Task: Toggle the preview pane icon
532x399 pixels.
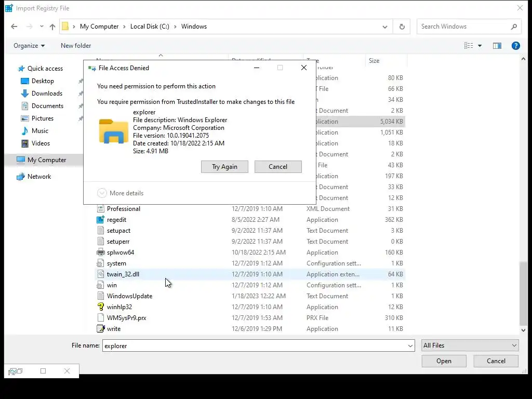Action: click(x=497, y=46)
